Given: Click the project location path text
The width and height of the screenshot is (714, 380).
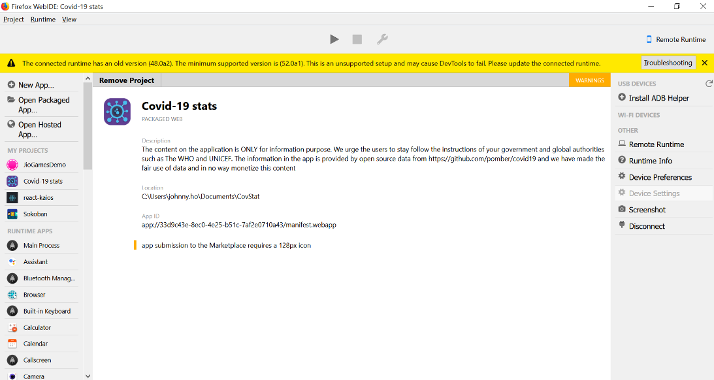Looking at the screenshot, I should 200,197.
